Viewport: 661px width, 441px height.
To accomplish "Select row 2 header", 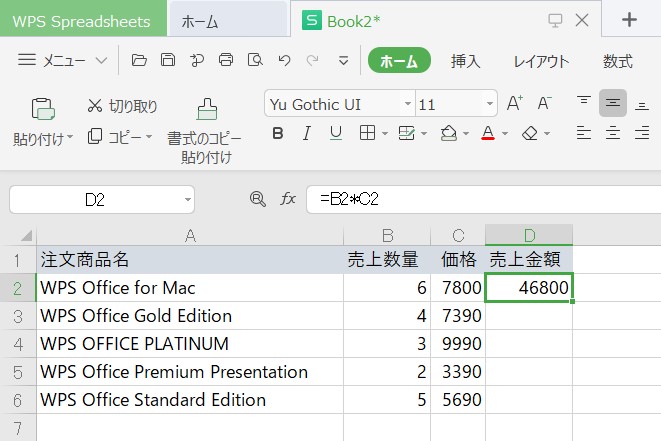I will tap(18, 288).
